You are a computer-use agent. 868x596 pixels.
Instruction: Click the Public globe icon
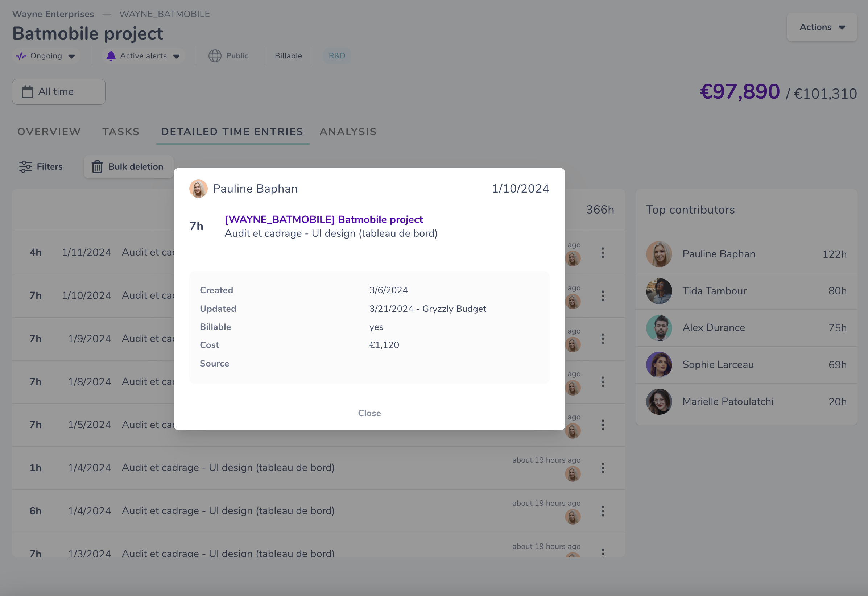215,56
